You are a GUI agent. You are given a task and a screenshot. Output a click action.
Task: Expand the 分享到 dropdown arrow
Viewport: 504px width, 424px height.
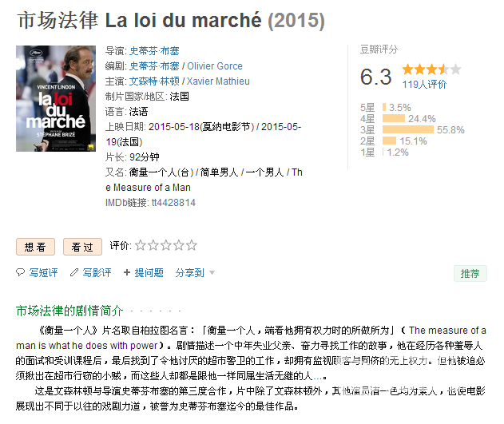click(x=212, y=273)
